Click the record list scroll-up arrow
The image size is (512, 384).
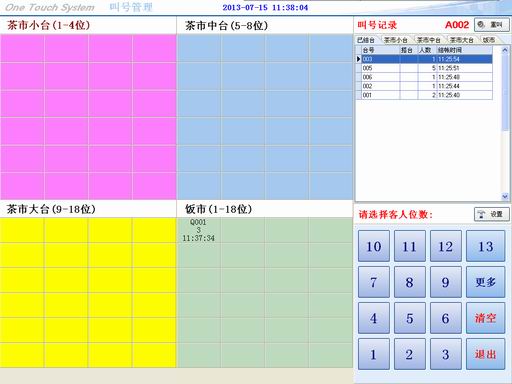(x=505, y=50)
